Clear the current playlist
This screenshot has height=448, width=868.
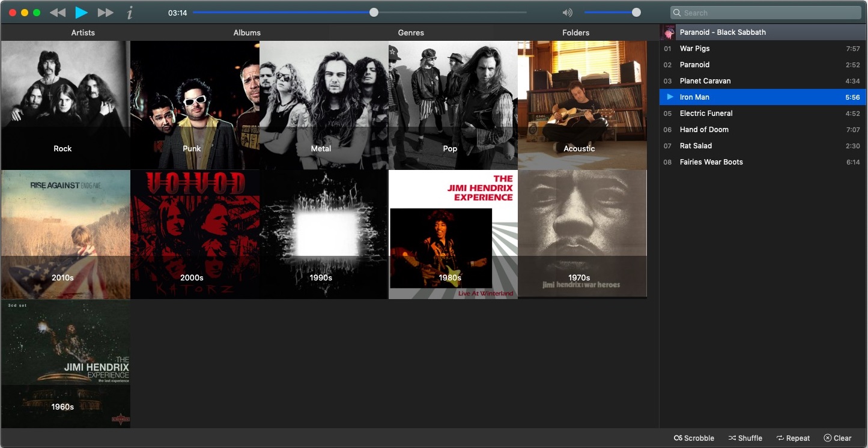pos(837,438)
